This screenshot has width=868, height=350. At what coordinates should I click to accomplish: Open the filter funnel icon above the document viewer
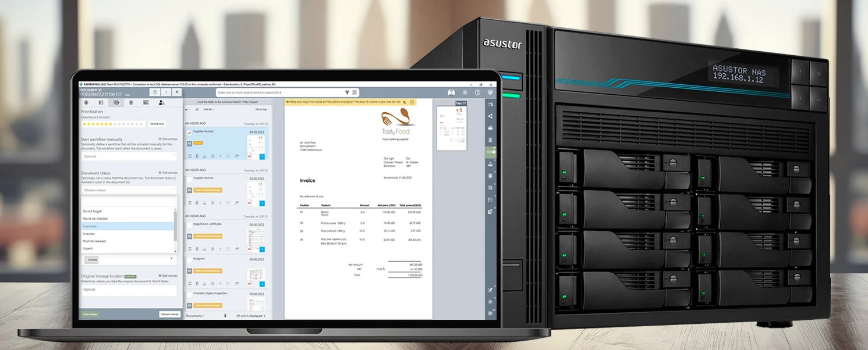tap(348, 92)
